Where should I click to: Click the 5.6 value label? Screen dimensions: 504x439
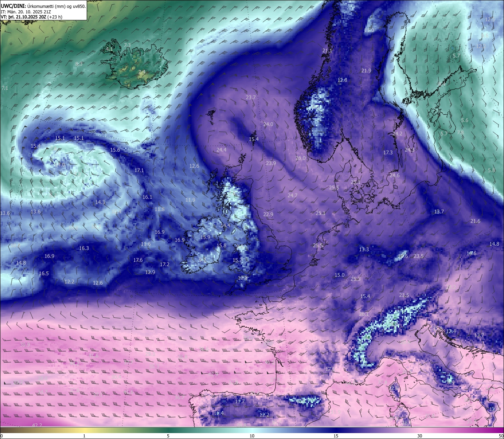(x=465, y=120)
